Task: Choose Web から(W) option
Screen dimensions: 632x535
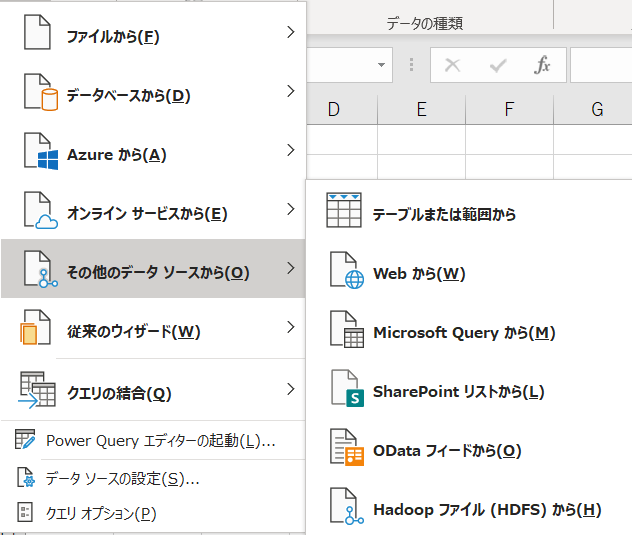Action: coord(469,270)
